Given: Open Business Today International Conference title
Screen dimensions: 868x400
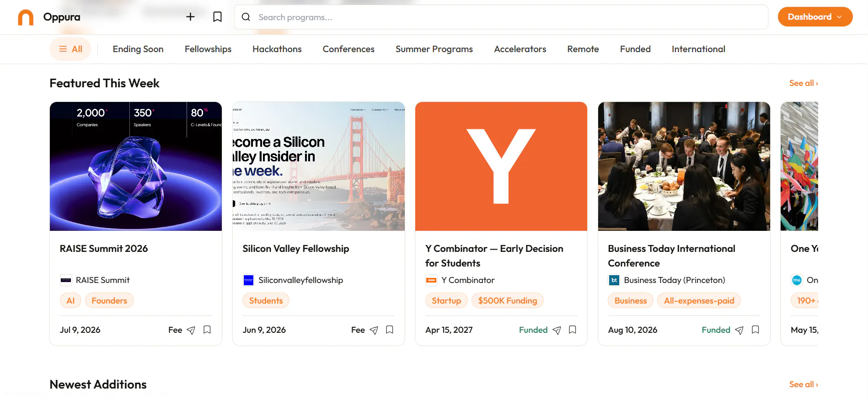Looking at the screenshot, I should (672, 256).
